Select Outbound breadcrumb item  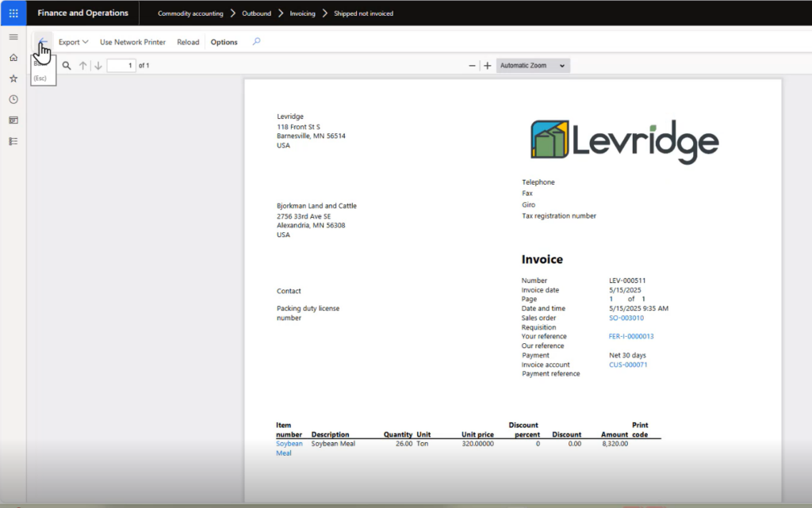(256, 13)
